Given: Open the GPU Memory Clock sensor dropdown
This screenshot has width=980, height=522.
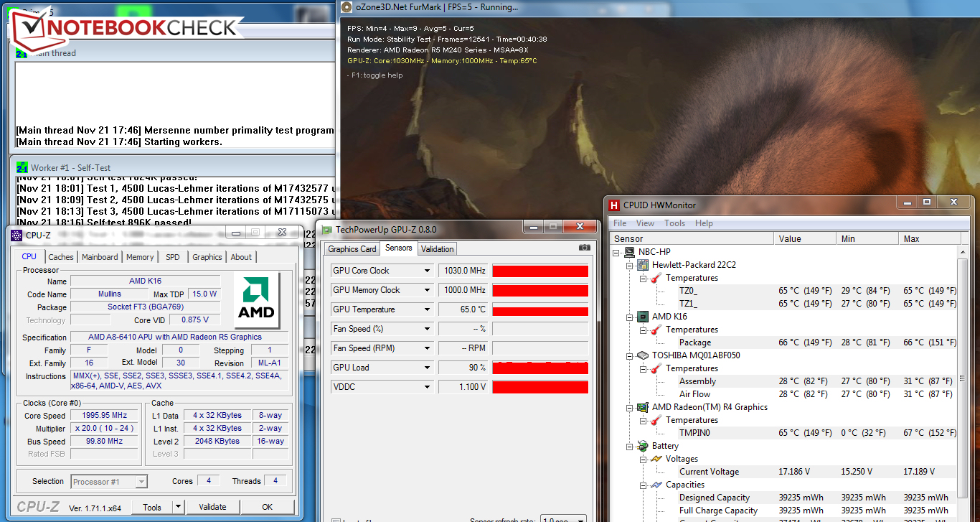Looking at the screenshot, I should point(428,290).
